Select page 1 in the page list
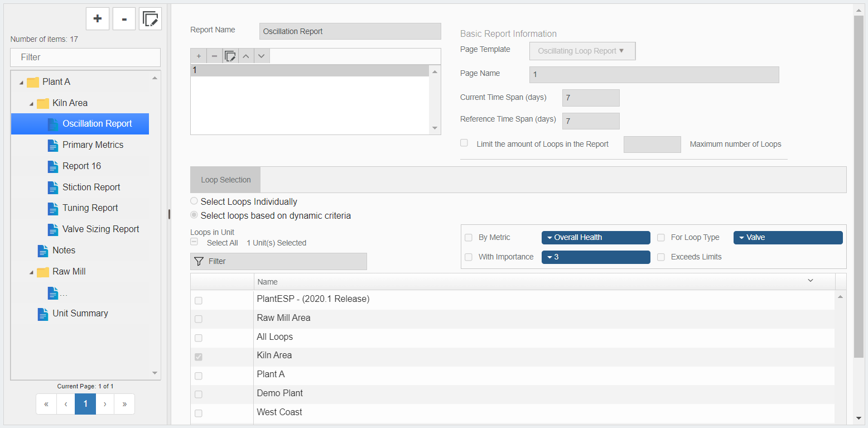Image resolution: width=868 pixels, height=428 pixels. pos(310,70)
